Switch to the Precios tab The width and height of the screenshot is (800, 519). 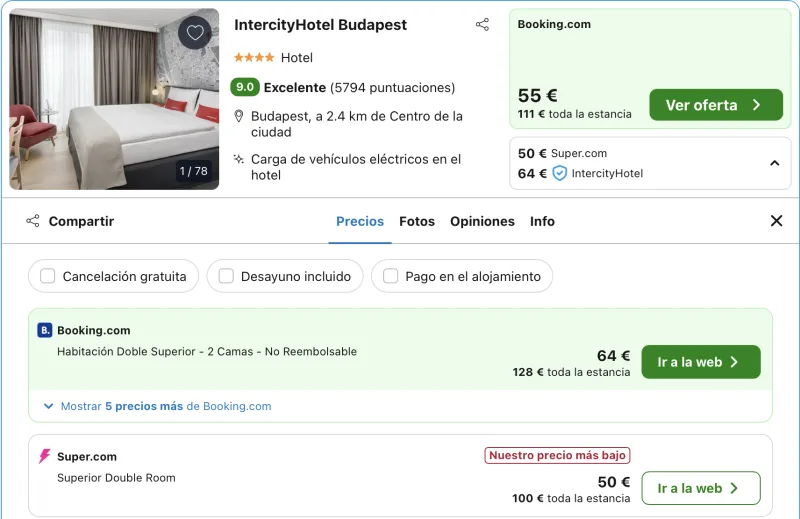pos(360,221)
